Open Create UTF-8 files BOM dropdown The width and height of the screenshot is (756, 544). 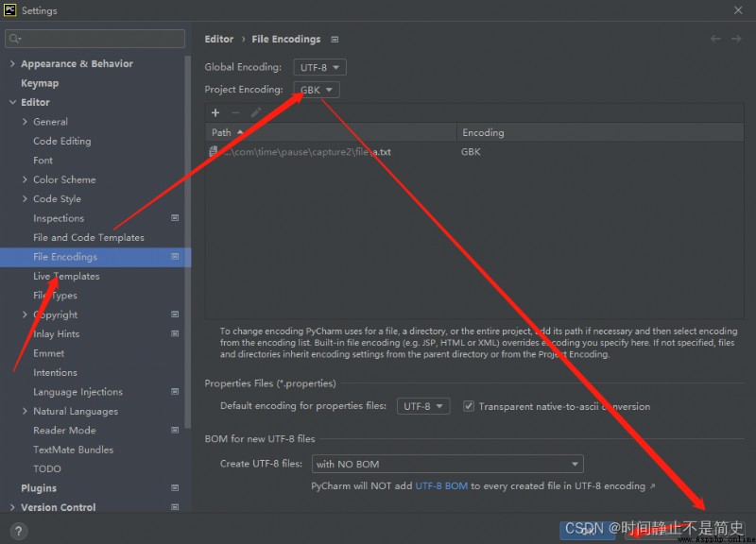click(x=447, y=464)
